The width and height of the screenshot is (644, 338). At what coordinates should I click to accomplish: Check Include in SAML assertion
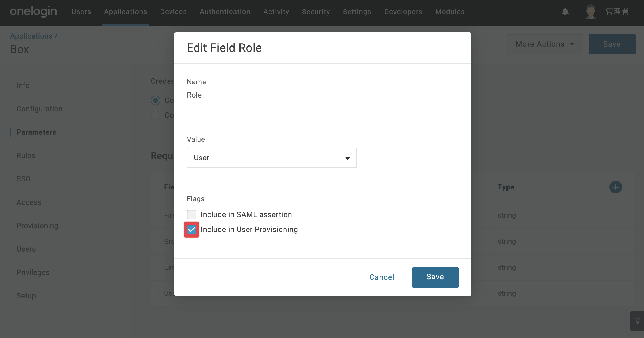coord(192,214)
